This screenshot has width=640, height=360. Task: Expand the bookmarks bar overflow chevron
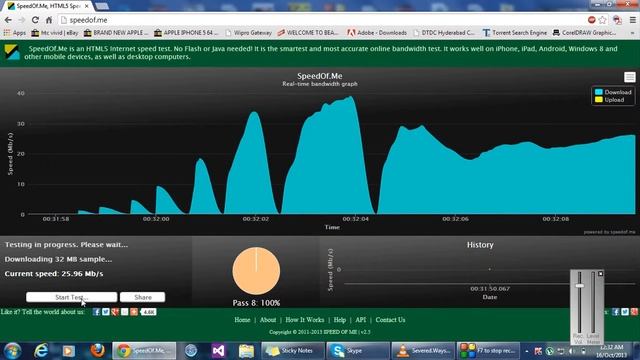pos(632,33)
